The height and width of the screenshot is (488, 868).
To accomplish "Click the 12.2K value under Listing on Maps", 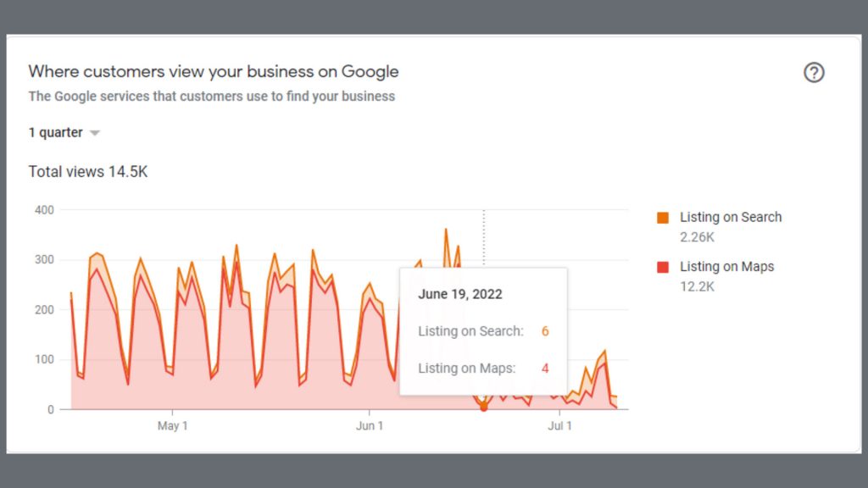I will click(x=697, y=286).
